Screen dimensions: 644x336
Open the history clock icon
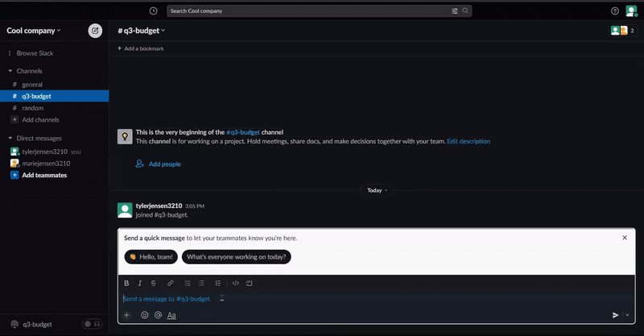click(153, 11)
